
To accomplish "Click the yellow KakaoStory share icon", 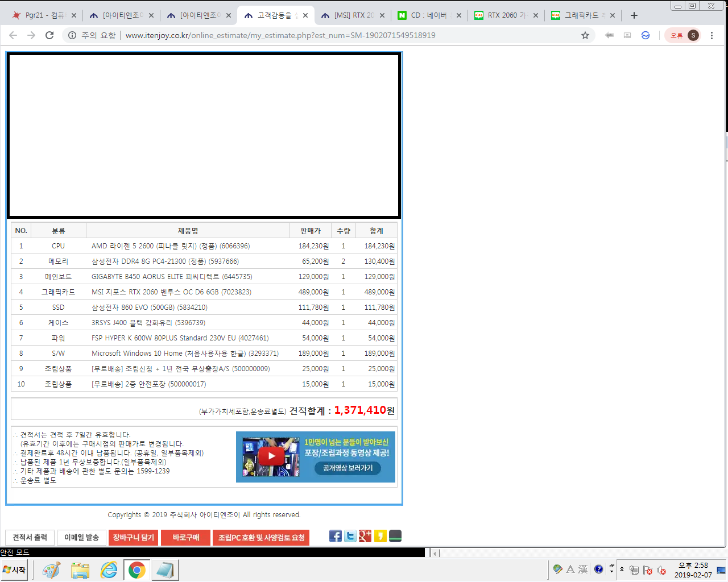I will click(380, 536).
